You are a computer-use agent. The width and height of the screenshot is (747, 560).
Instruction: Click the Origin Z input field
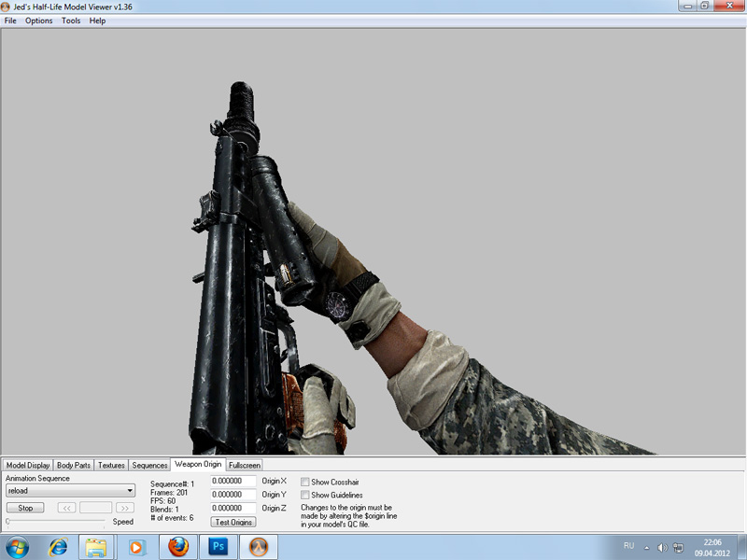[233, 508]
